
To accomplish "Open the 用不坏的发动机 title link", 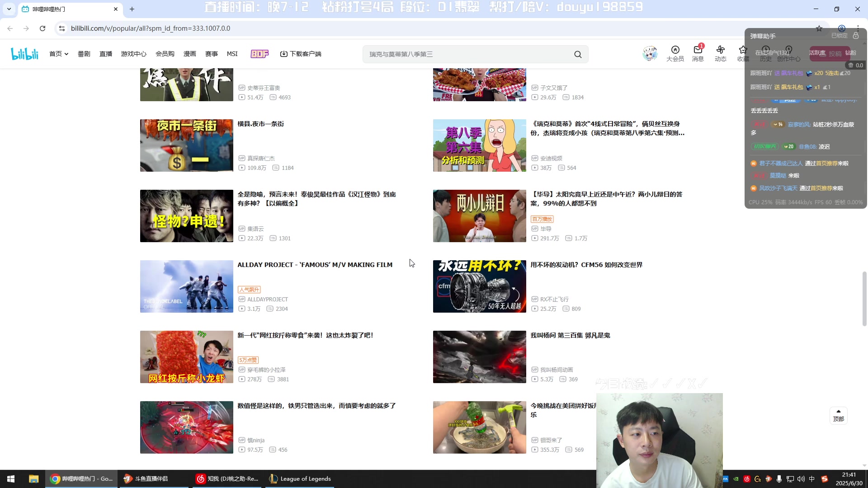I will point(586,265).
